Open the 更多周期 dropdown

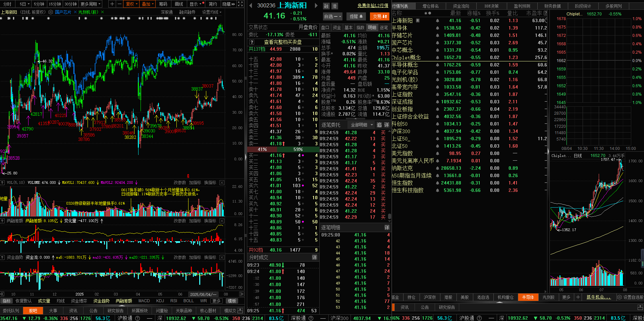tap(90, 4)
